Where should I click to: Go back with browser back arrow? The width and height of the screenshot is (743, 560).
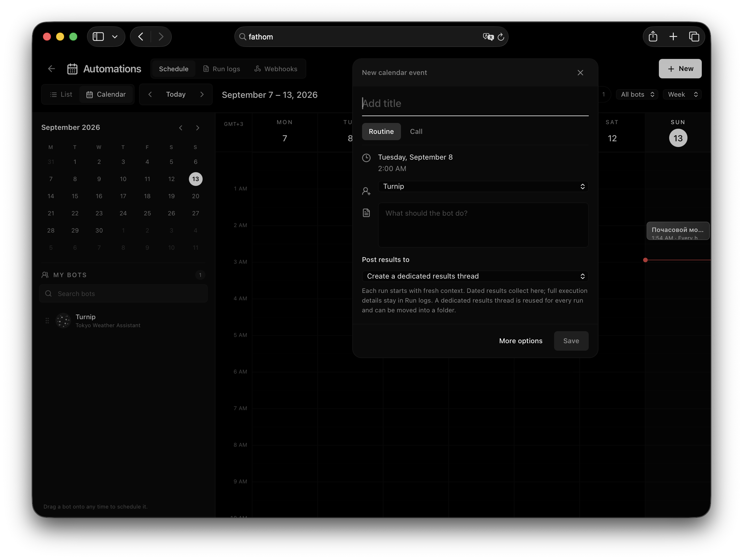point(141,37)
